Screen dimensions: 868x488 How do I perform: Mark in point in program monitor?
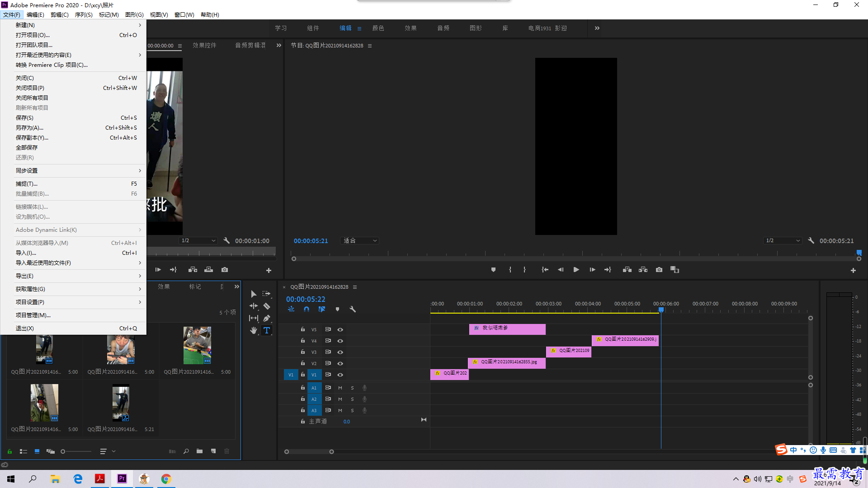coord(510,270)
